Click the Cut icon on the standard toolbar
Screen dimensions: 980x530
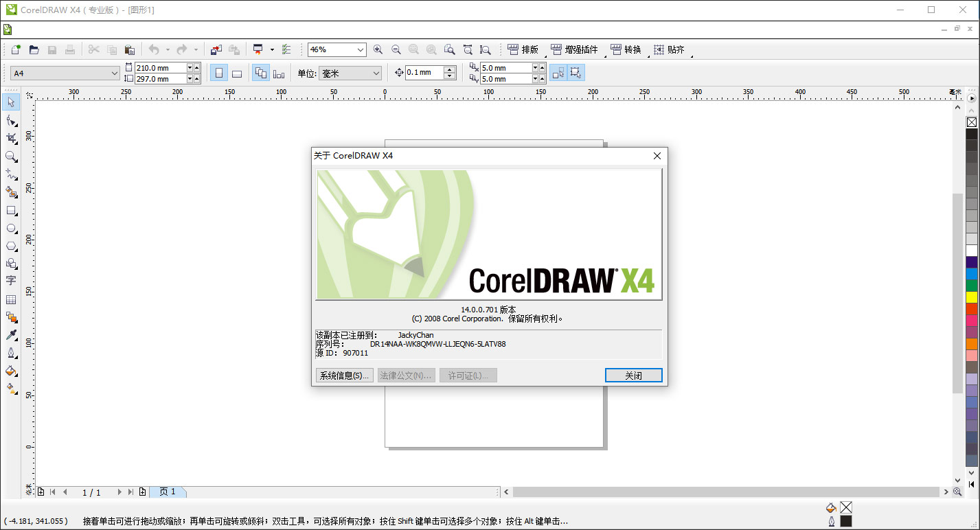(93, 49)
